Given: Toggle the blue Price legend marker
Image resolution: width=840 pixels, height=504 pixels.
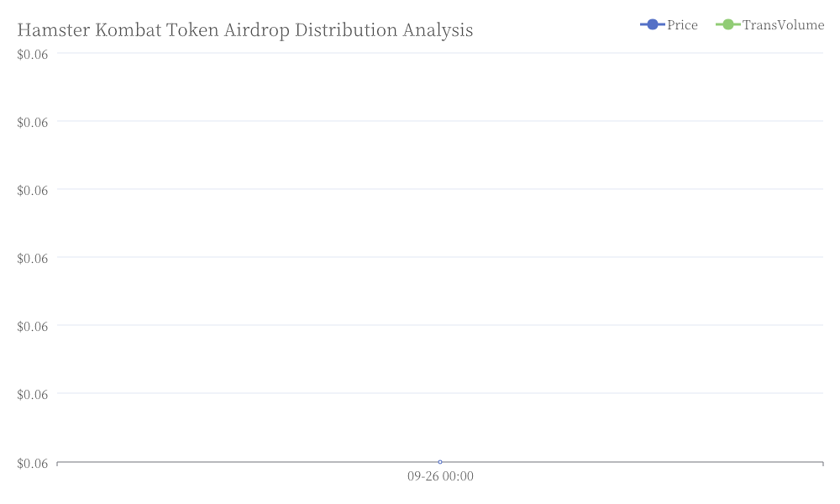Looking at the screenshot, I should (653, 24).
